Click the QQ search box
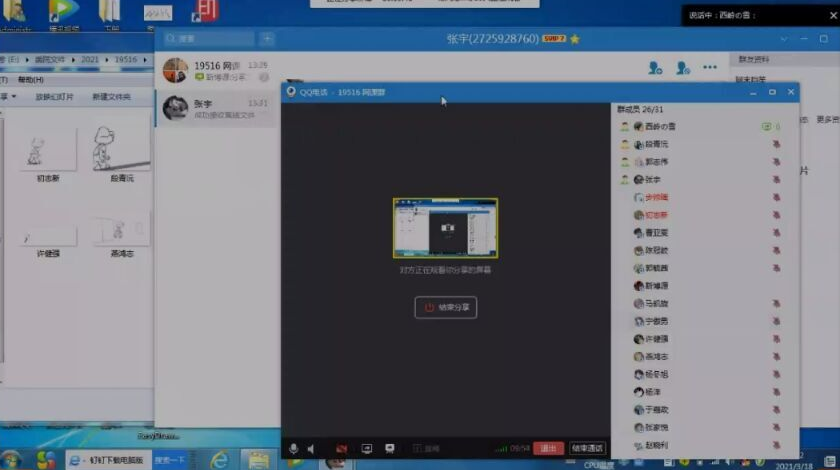The image size is (840, 470). coord(209,39)
